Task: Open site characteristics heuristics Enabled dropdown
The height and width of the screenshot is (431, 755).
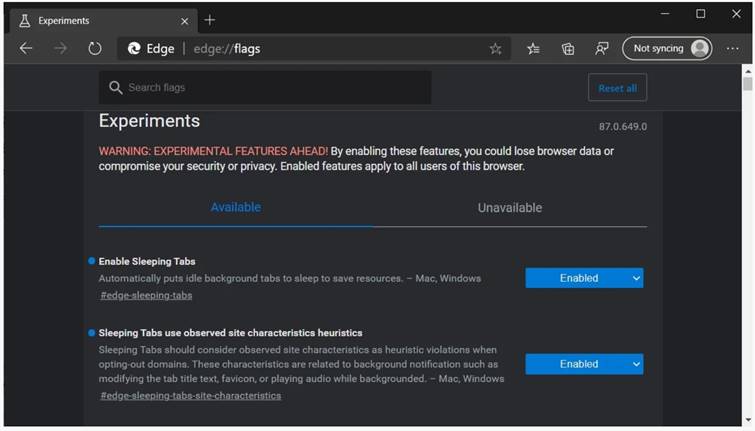Action: (x=584, y=364)
